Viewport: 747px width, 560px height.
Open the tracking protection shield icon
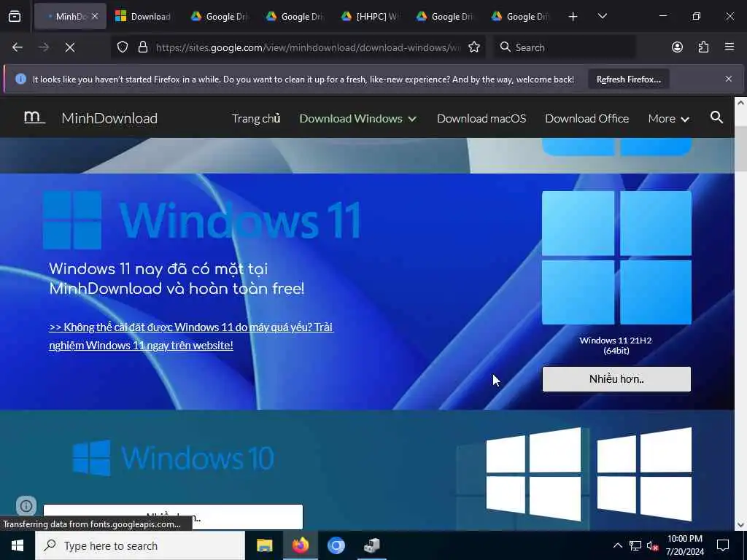pyautogui.click(x=123, y=47)
